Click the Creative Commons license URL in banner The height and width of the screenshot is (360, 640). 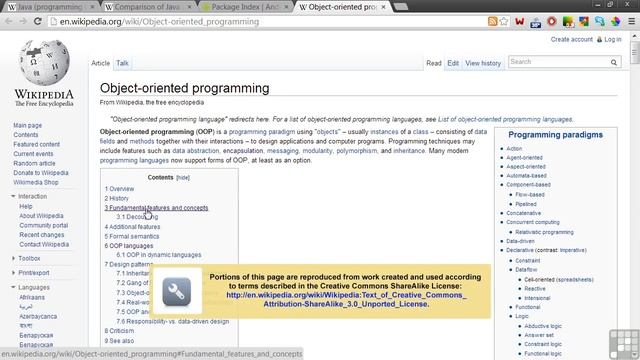pyautogui.click(x=346, y=300)
